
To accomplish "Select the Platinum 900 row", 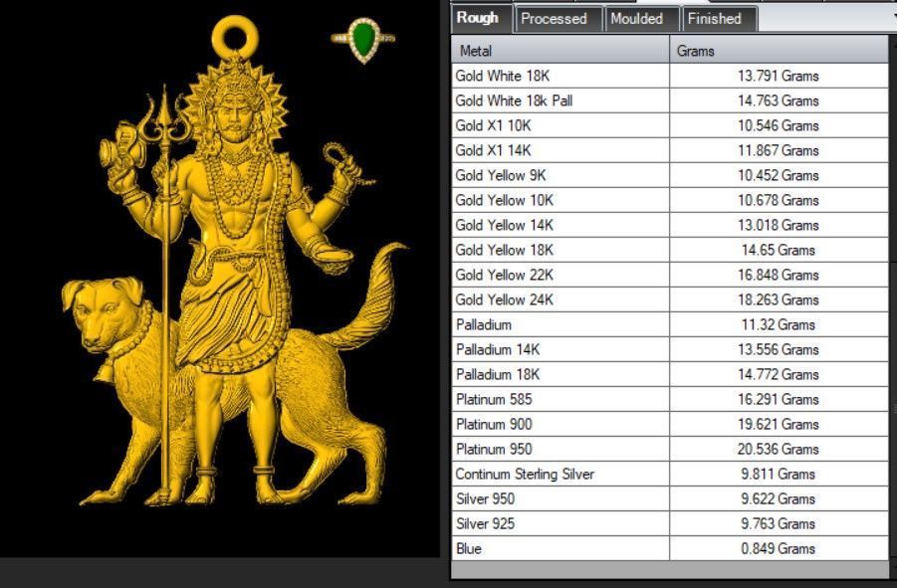I will pyautogui.click(x=669, y=424).
